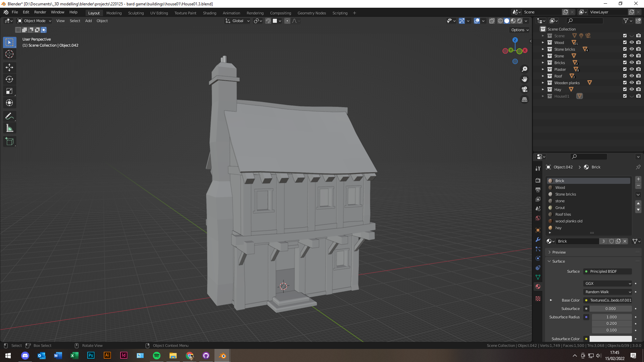
Task: Open the Shading workspace tab
Action: pos(209,13)
